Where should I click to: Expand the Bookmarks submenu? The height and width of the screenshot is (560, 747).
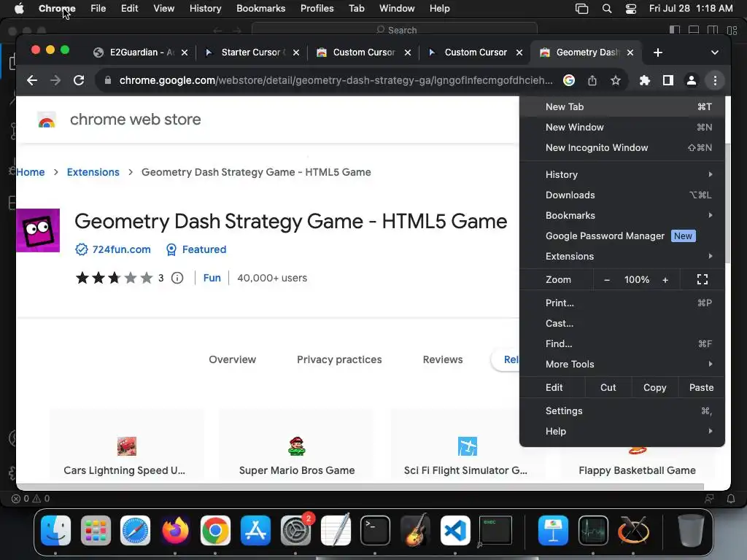click(x=622, y=216)
